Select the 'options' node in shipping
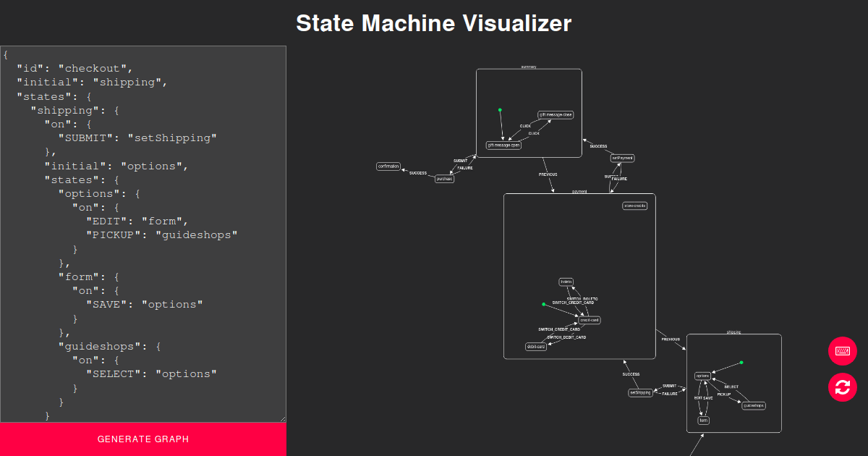868x456 pixels. click(702, 376)
